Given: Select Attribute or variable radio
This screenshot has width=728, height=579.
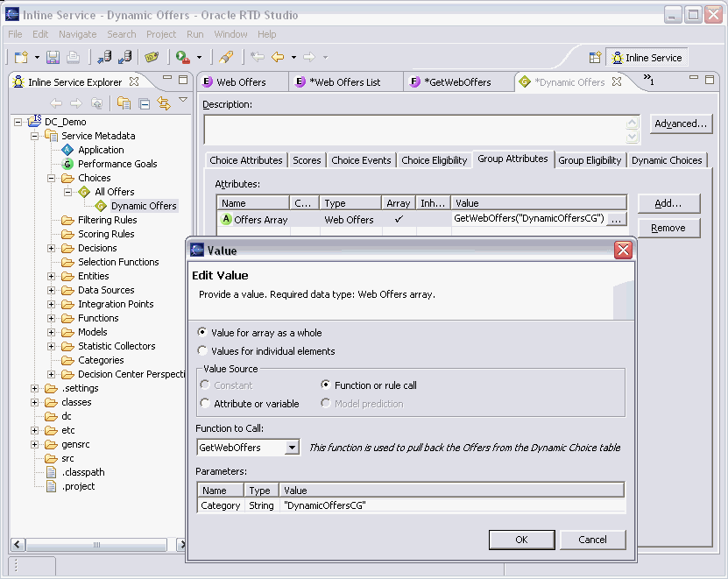Looking at the screenshot, I should click(205, 403).
